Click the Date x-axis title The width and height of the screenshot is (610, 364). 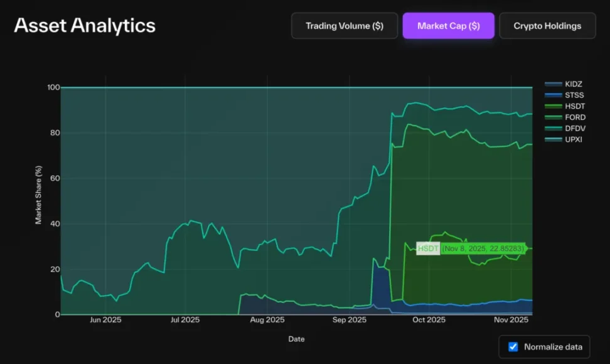[296, 339]
